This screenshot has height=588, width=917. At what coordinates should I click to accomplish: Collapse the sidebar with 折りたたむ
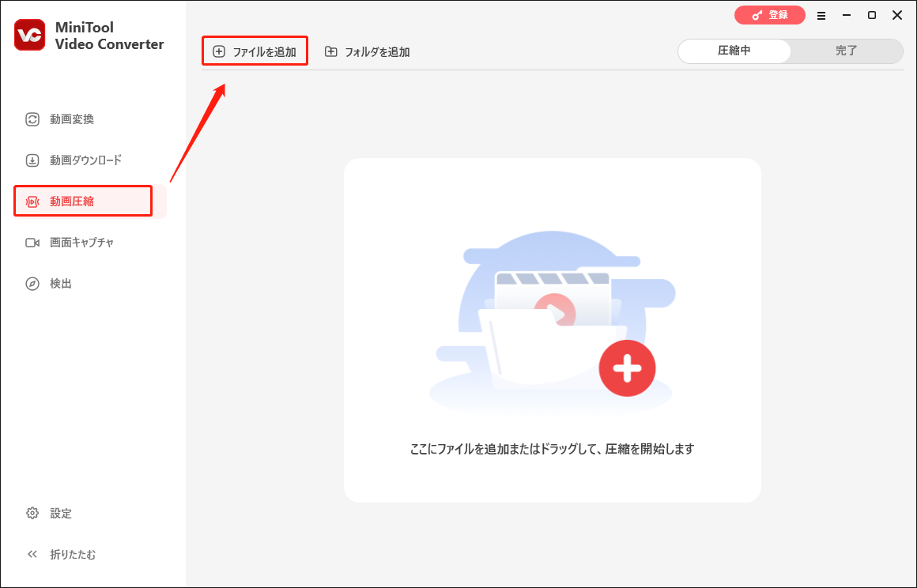(61, 554)
